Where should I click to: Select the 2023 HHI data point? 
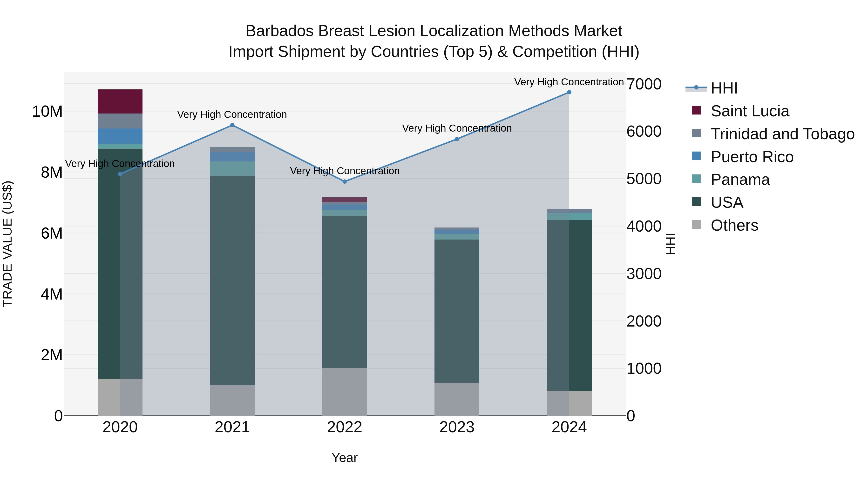[x=457, y=139]
